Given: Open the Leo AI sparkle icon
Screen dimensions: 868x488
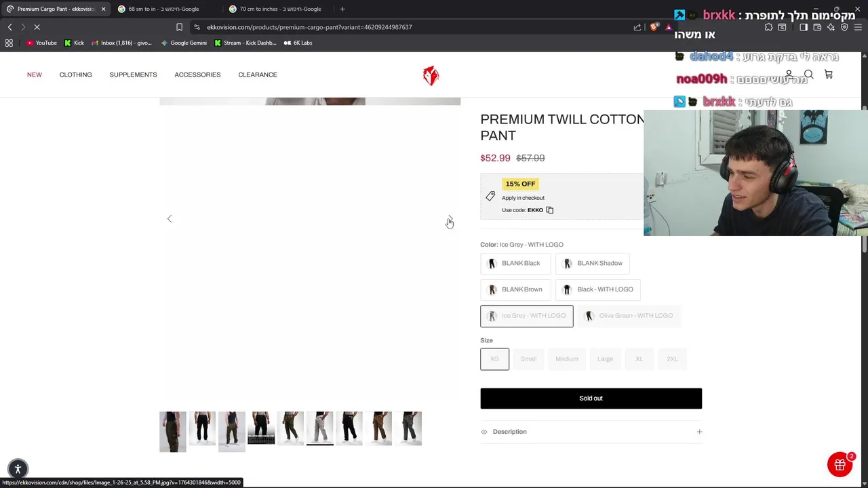Looking at the screenshot, I should click(x=831, y=27).
